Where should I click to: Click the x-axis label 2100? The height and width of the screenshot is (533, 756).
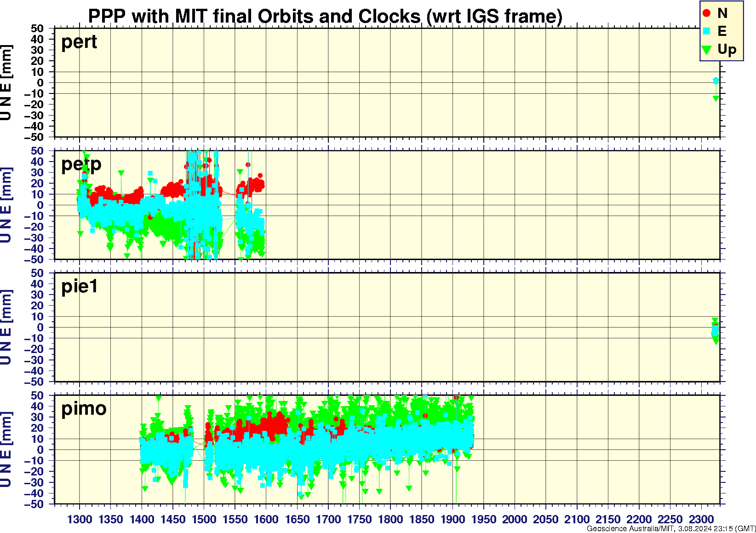pyautogui.click(x=577, y=520)
